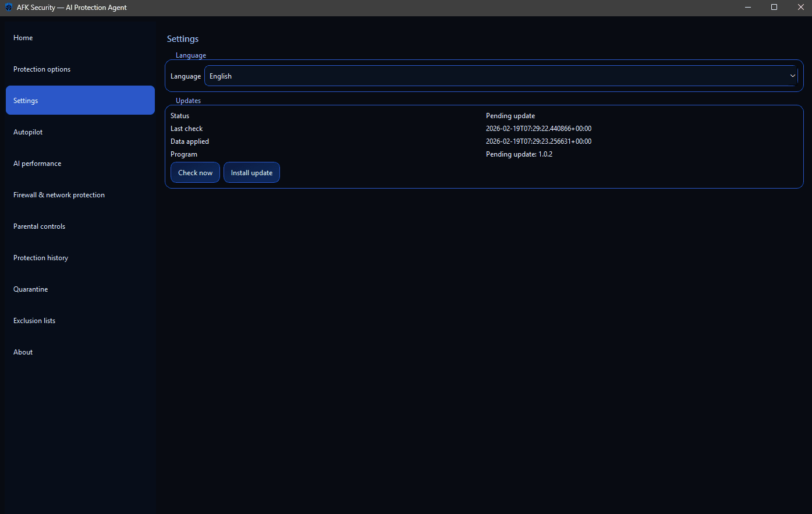
Task: Click the Install update button
Action: coord(251,172)
